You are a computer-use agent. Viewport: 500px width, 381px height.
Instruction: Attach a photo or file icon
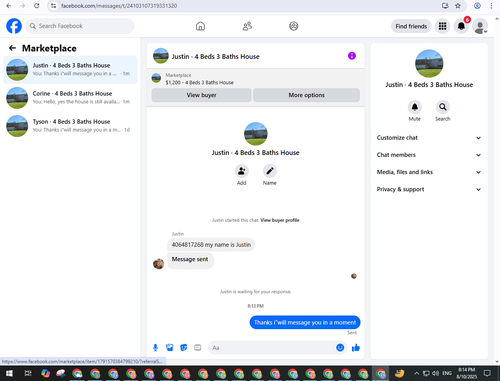point(170,348)
